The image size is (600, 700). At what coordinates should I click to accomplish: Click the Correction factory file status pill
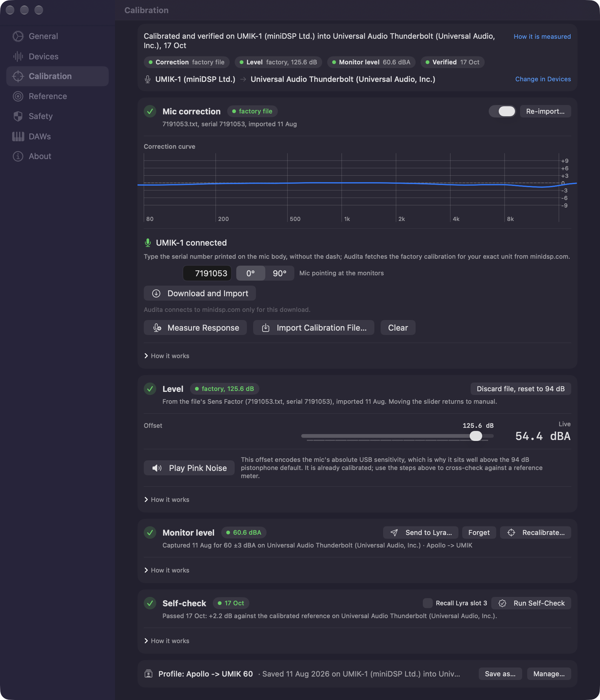click(187, 62)
